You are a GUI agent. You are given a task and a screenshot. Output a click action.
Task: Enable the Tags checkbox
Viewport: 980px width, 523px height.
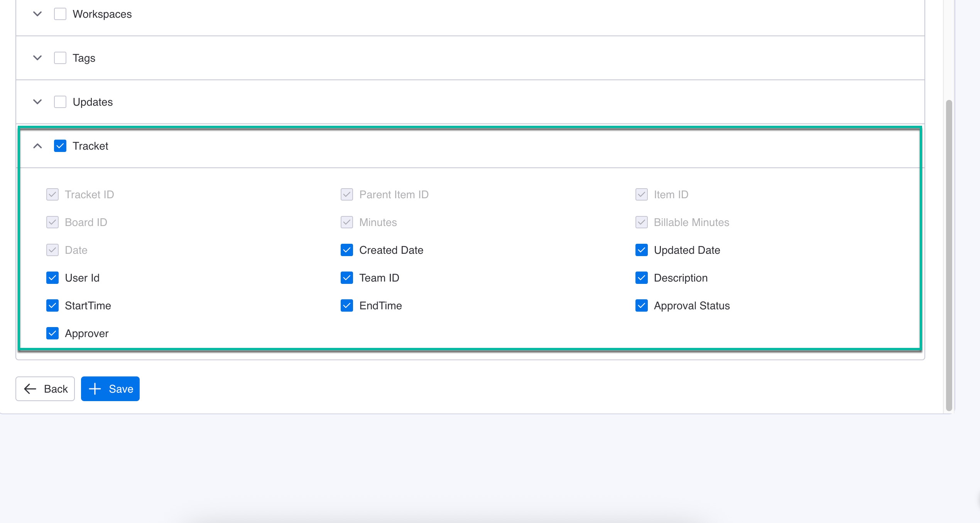[60, 58]
